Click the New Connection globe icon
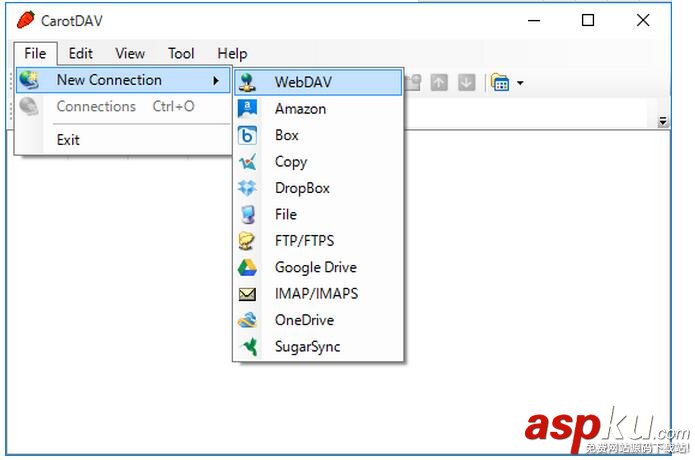This screenshot has width=695, height=460. (x=29, y=80)
